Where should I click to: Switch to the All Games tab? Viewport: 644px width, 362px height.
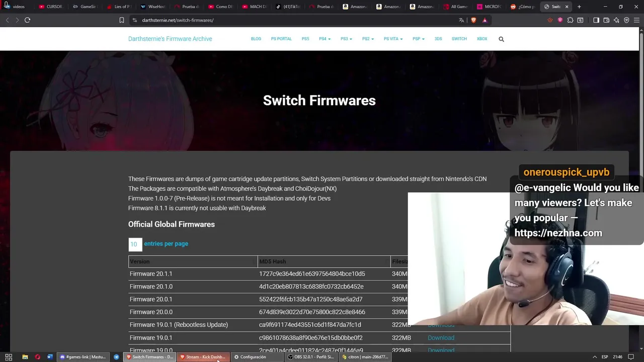tap(457, 7)
